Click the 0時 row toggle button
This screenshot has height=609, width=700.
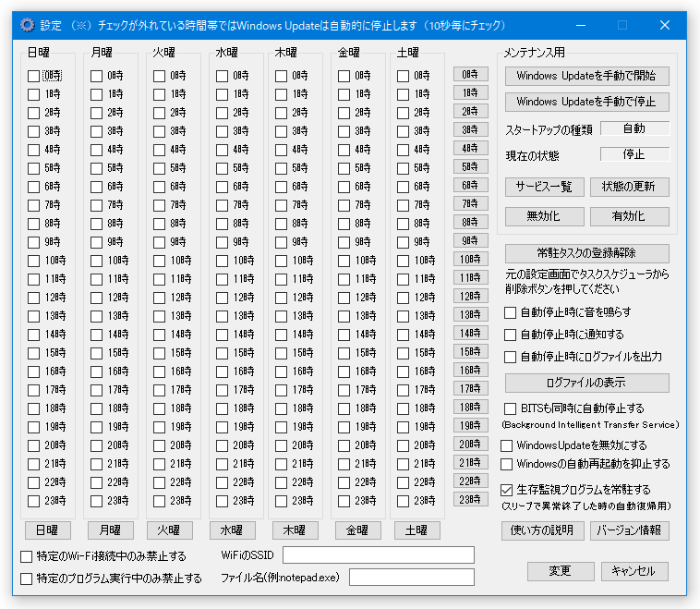471,74
